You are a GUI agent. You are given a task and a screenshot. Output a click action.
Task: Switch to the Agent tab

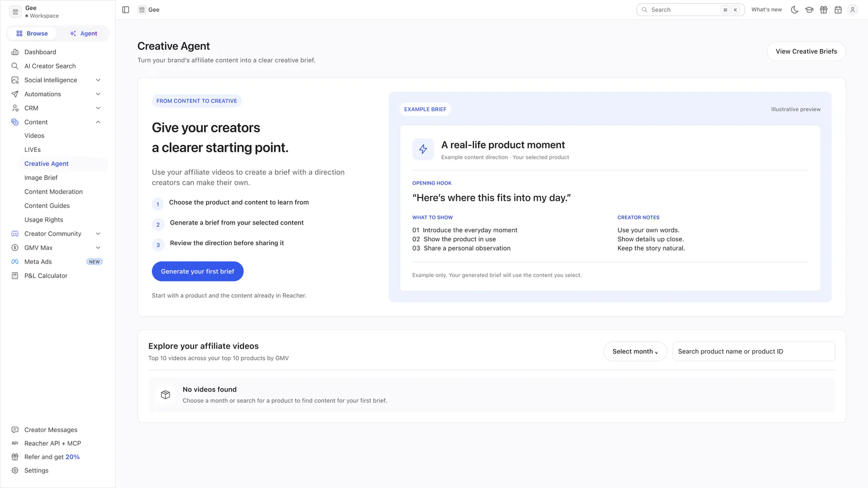(84, 34)
